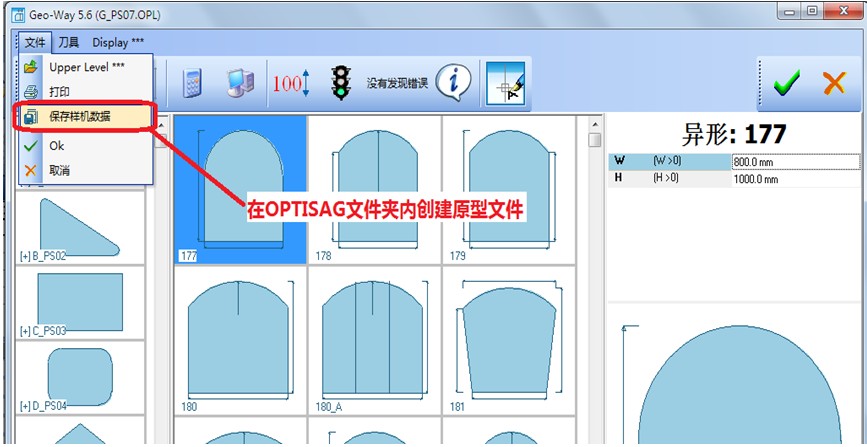Select shape thumbnail 179
This screenshot has height=447, width=867.
point(509,189)
